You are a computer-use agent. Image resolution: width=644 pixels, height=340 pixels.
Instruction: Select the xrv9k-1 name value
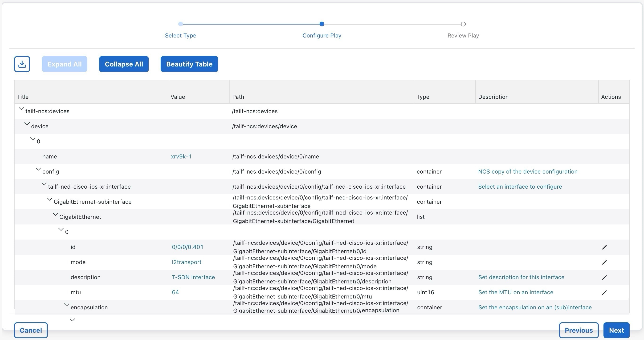click(181, 157)
